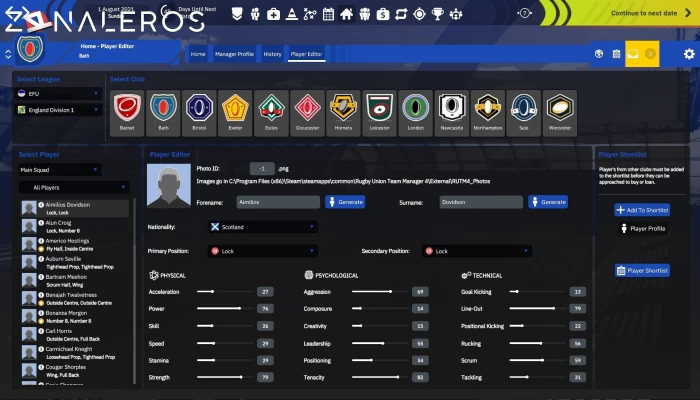Select the Exeter club badge
700x400 pixels.
tap(235, 113)
